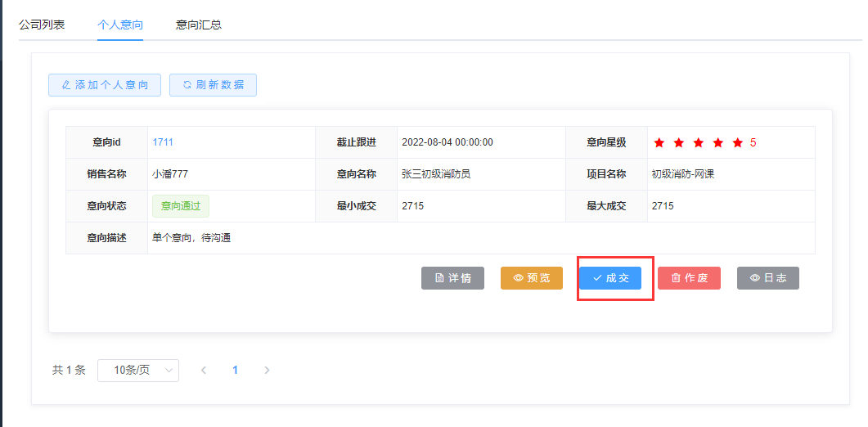Open the 意向汇总 tab

pos(199,25)
